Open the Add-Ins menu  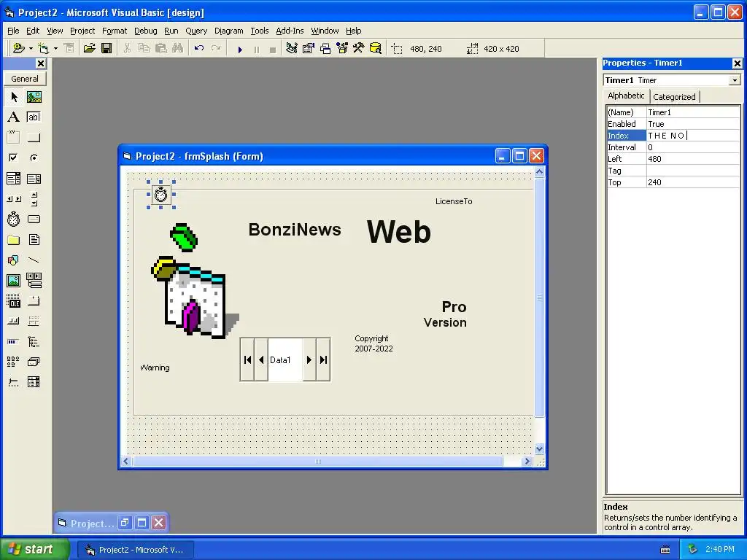click(x=290, y=31)
